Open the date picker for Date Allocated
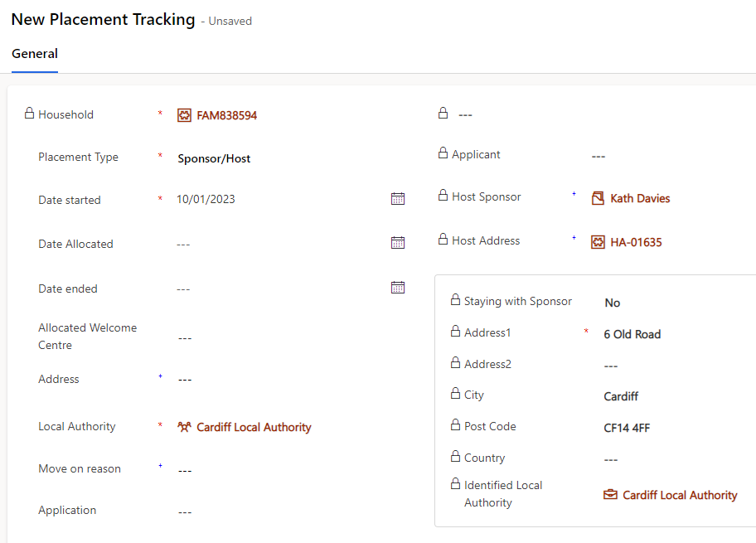756x543 pixels. [x=398, y=242]
